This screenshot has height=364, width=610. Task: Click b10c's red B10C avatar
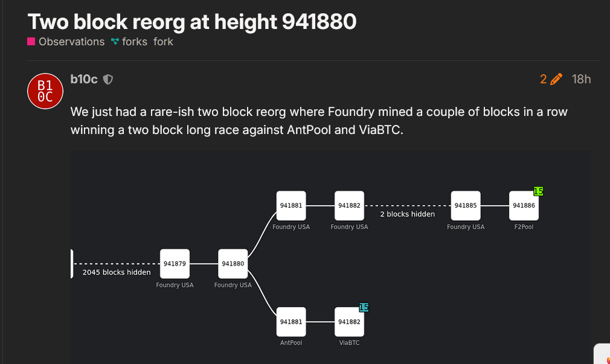click(x=45, y=91)
